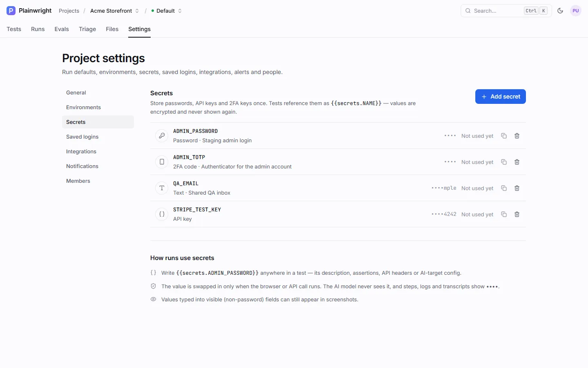Click the braces icon beside STRIPE_TEST_KEY
The height and width of the screenshot is (368, 588).
coord(162,214)
